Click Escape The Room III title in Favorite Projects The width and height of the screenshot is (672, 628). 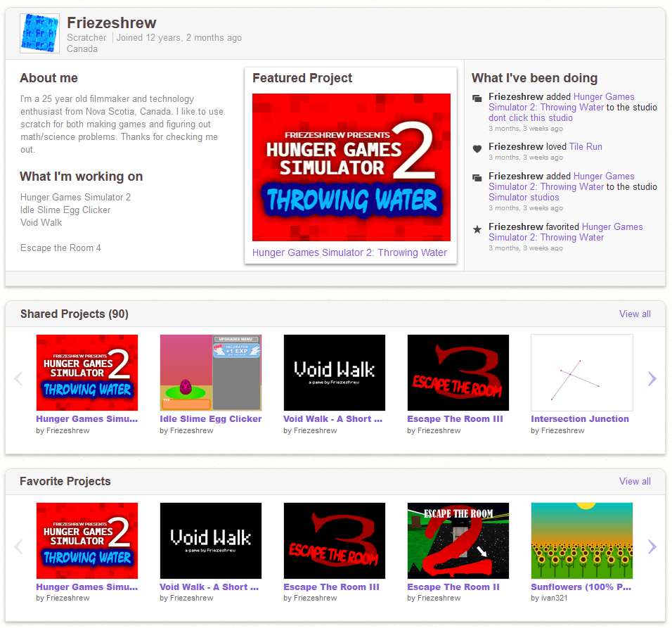tap(331, 587)
